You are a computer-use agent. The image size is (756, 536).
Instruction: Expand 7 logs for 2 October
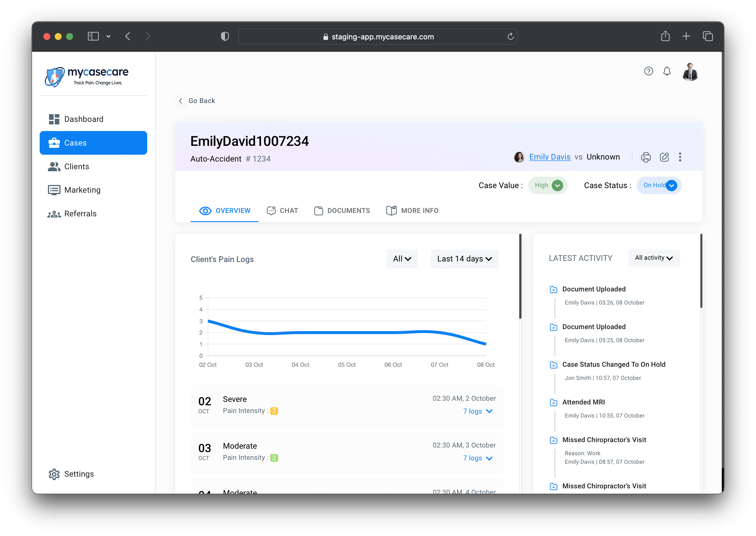coord(477,411)
